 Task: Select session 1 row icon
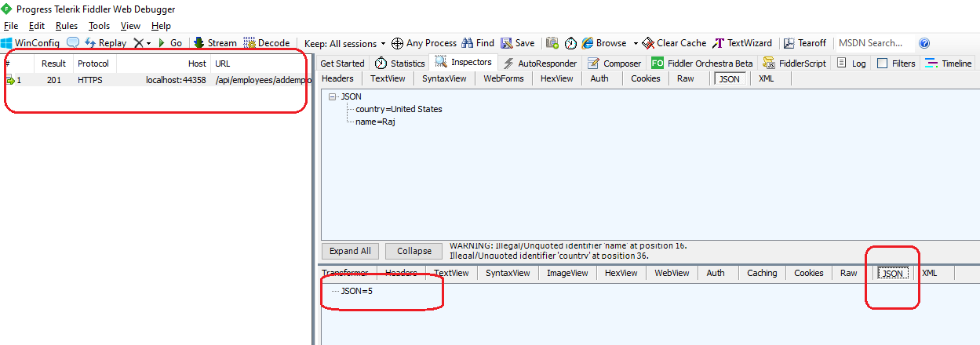(10, 80)
